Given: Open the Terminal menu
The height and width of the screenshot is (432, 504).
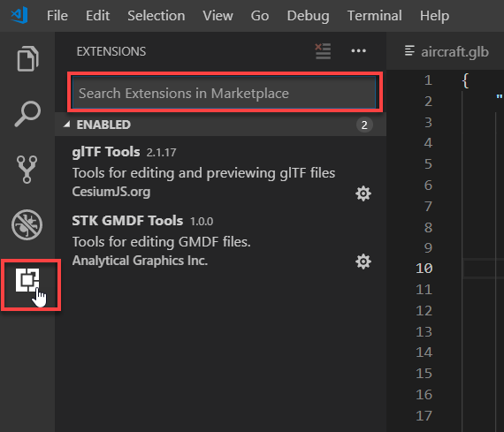Looking at the screenshot, I should click(x=375, y=15).
